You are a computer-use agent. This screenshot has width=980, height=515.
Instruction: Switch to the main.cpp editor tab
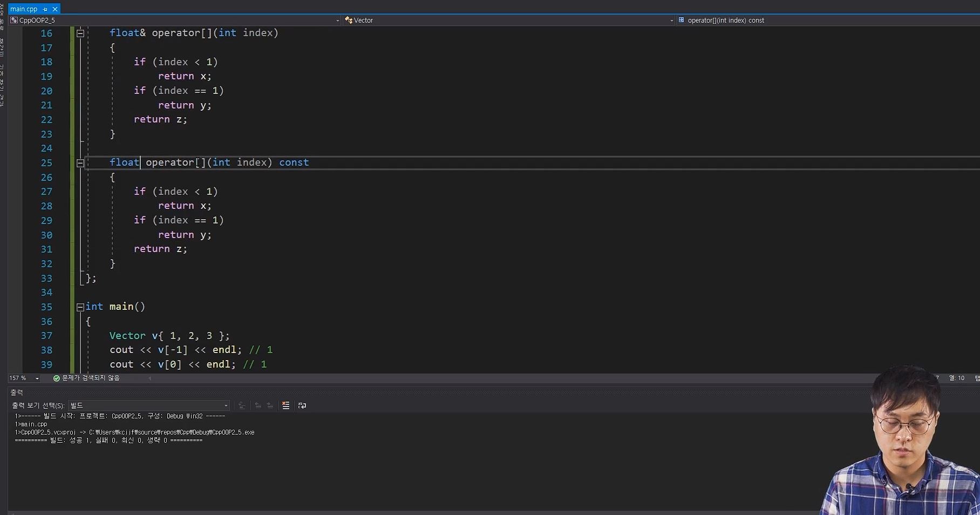(x=24, y=9)
